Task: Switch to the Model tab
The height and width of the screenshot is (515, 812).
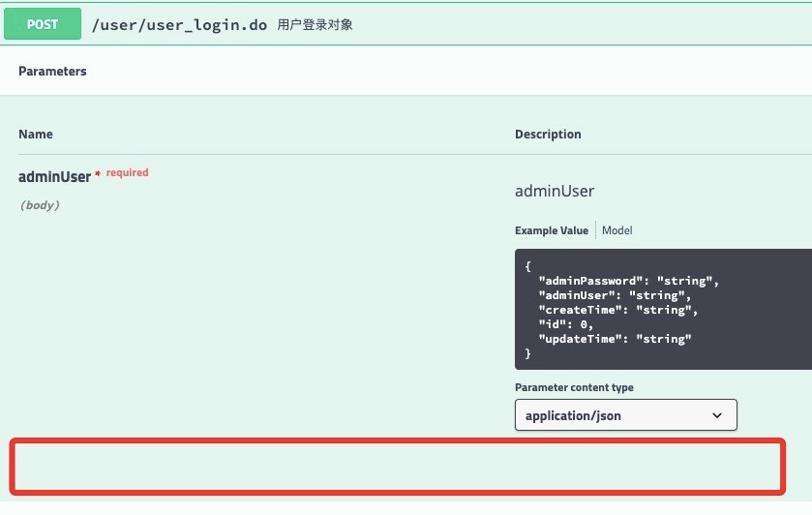Action: coord(617,230)
